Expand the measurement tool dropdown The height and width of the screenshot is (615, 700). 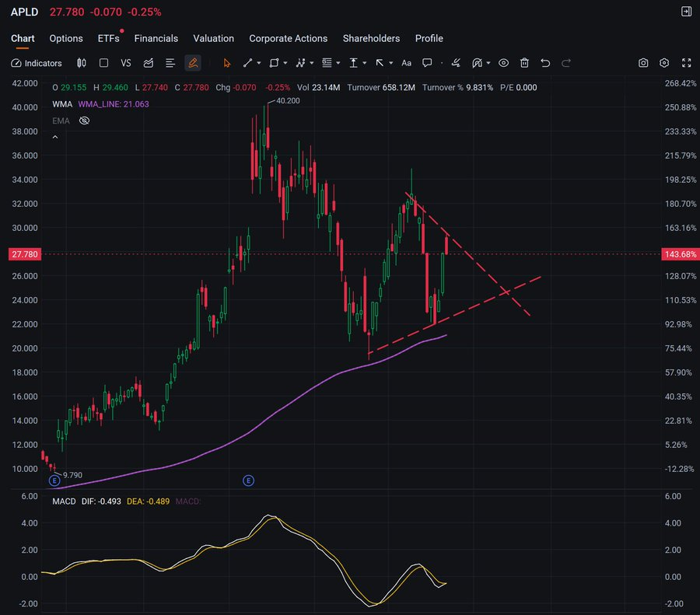pyautogui.click(x=364, y=63)
